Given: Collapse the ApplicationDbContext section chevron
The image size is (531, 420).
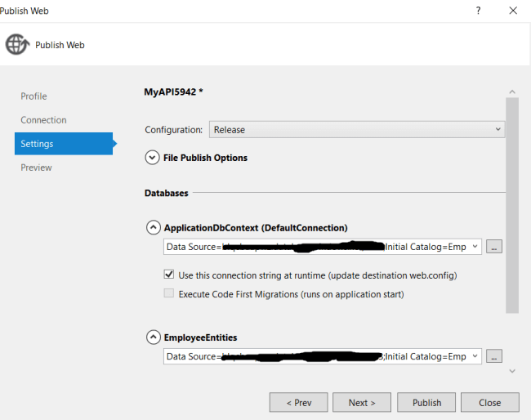Looking at the screenshot, I should 153,228.
